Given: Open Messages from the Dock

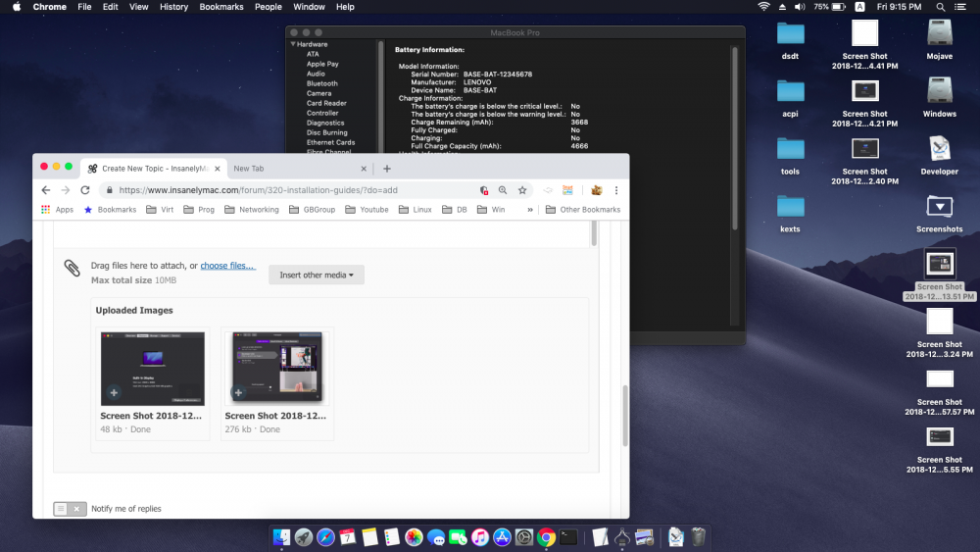Looking at the screenshot, I should [x=436, y=537].
